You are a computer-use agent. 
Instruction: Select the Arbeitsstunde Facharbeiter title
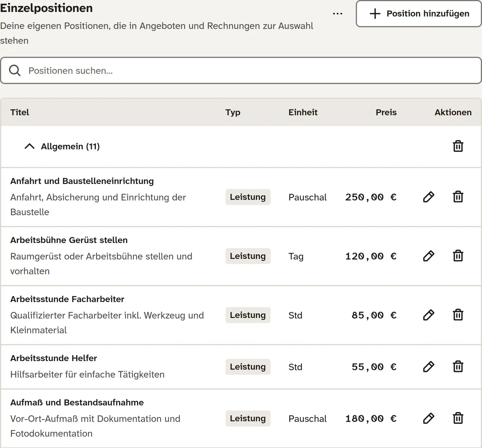pos(67,299)
